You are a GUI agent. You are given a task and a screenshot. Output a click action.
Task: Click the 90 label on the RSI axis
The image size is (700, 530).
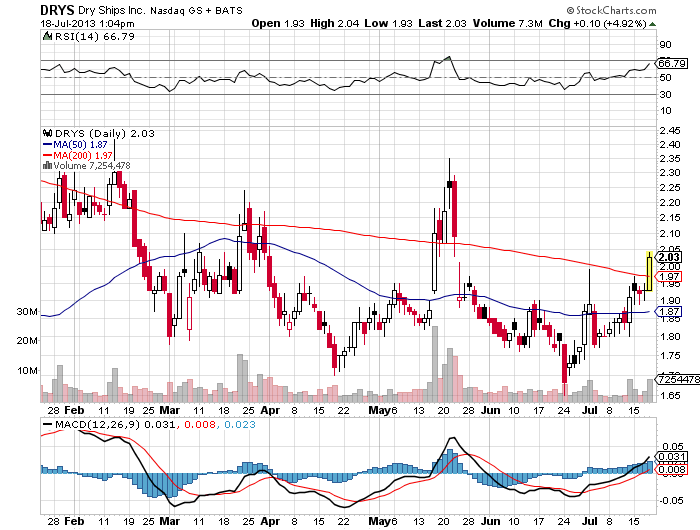click(665, 44)
